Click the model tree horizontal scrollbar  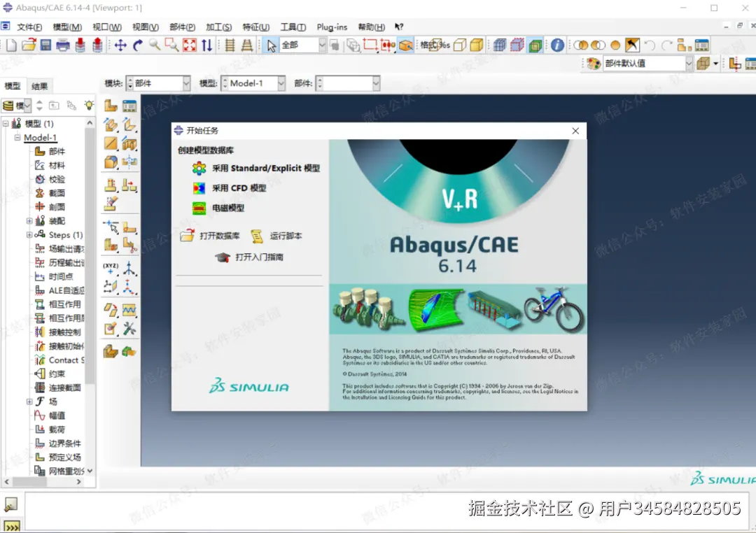tap(43, 481)
